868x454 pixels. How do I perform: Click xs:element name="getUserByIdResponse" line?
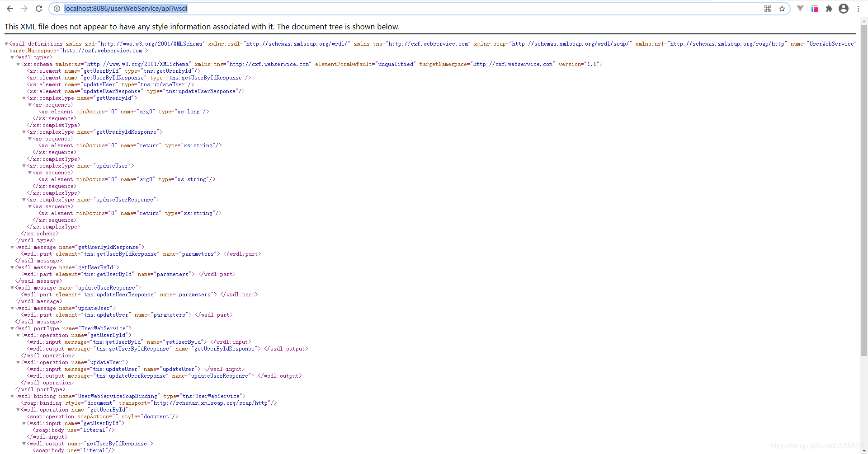(x=139, y=78)
